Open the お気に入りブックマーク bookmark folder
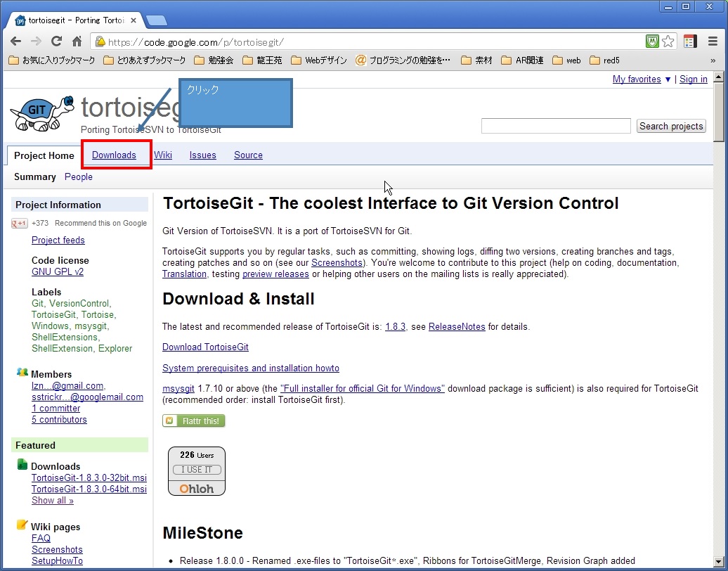 [52, 60]
